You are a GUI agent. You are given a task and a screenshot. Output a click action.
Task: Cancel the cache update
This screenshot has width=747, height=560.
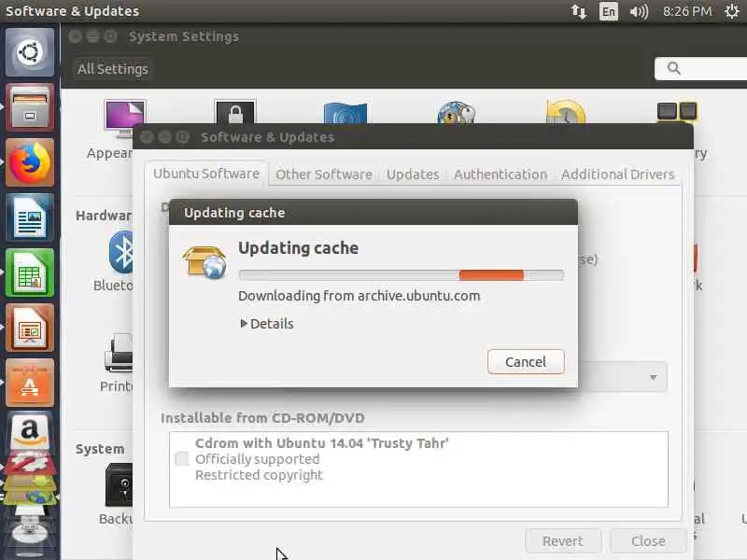[x=526, y=362]
